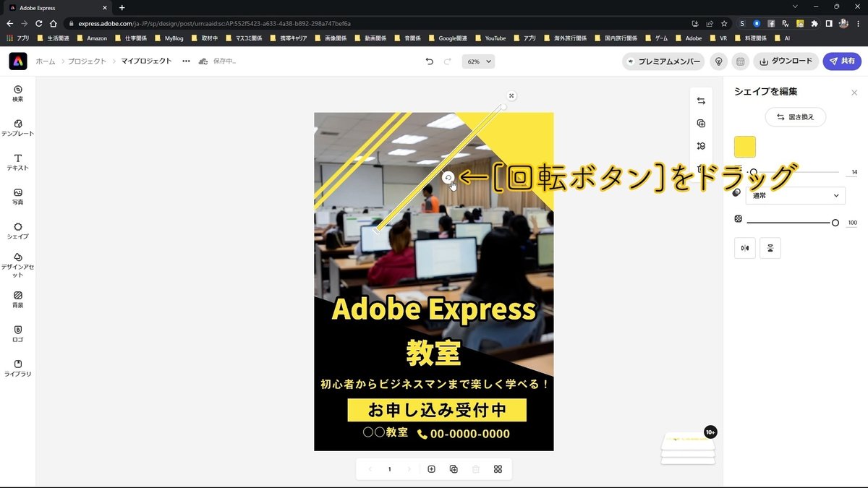Open the calendar schedule icon
The image size is (868, 488).
pos(740,61)
